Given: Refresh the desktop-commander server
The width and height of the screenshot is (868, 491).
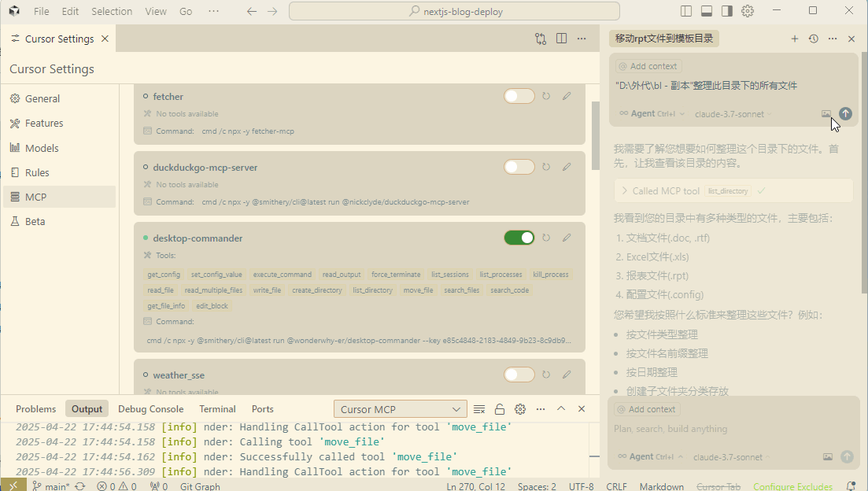Looking at the screenshot, I should tap(546, 238).
